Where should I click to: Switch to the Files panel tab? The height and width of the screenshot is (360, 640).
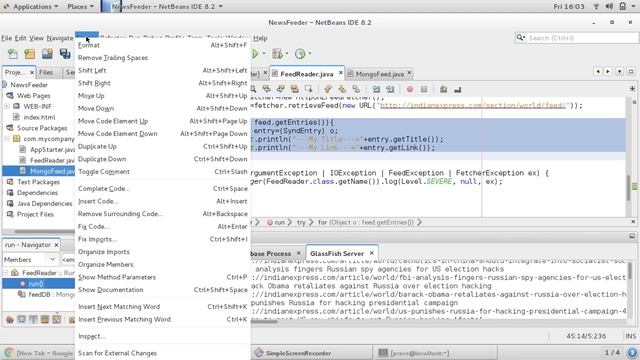point(46,72)
